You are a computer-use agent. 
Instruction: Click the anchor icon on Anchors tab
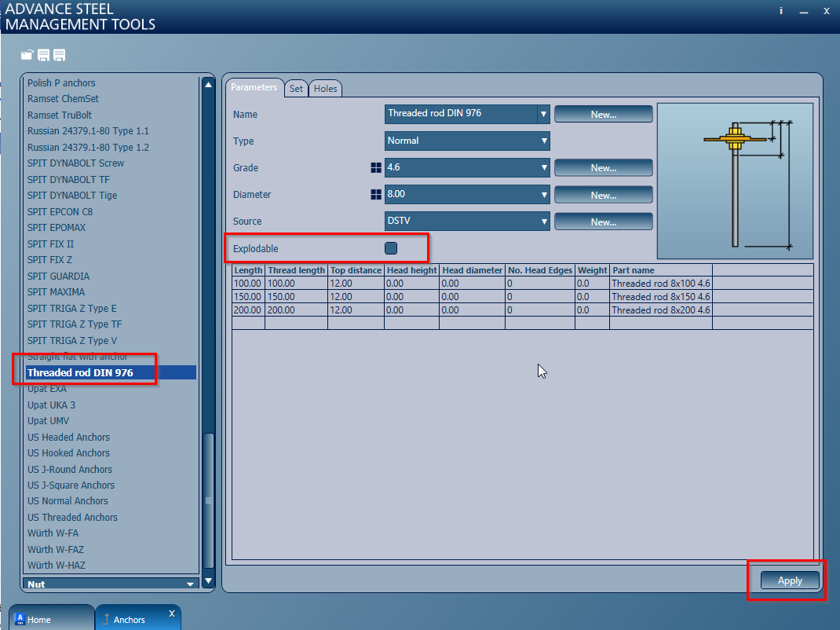coord(106,619)
